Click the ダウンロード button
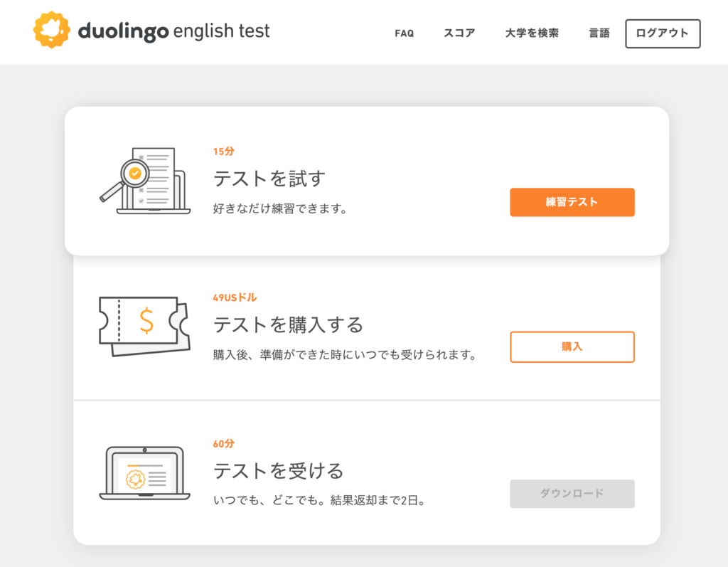 coord(572,494)
